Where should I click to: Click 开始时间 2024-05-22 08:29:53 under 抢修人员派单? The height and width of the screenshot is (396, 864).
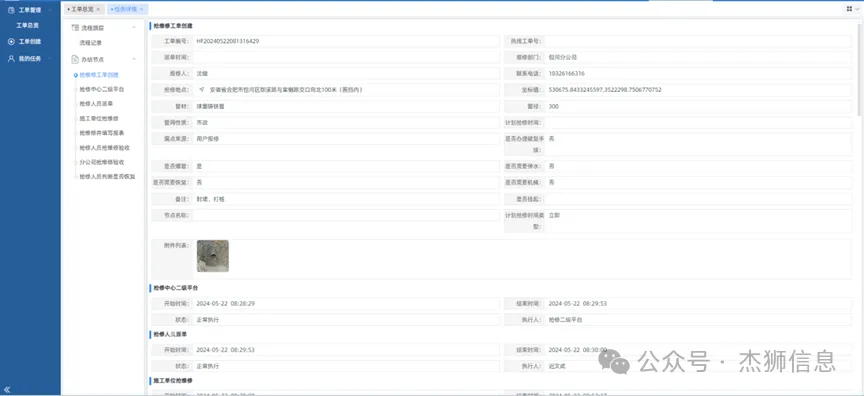point(225,350)
